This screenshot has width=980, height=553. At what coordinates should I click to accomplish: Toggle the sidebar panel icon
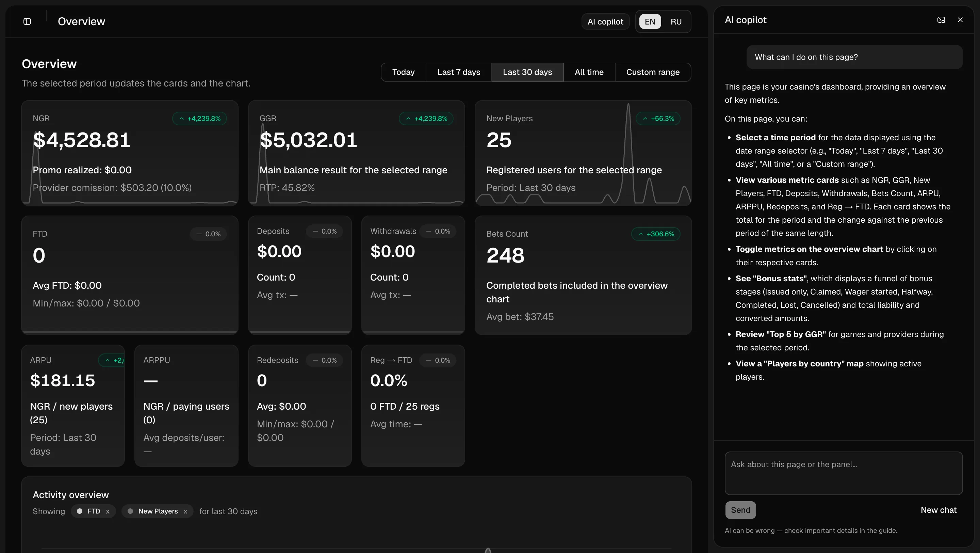pos(27,21)
